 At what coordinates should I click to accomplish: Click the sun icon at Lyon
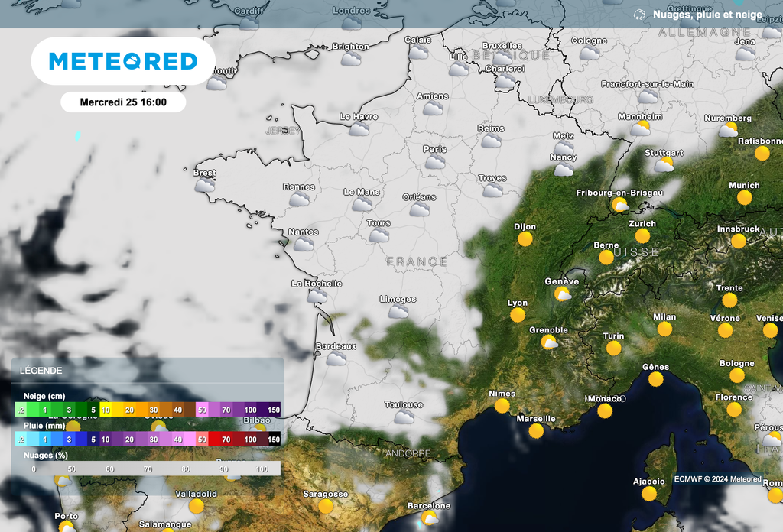click(518, 315)
